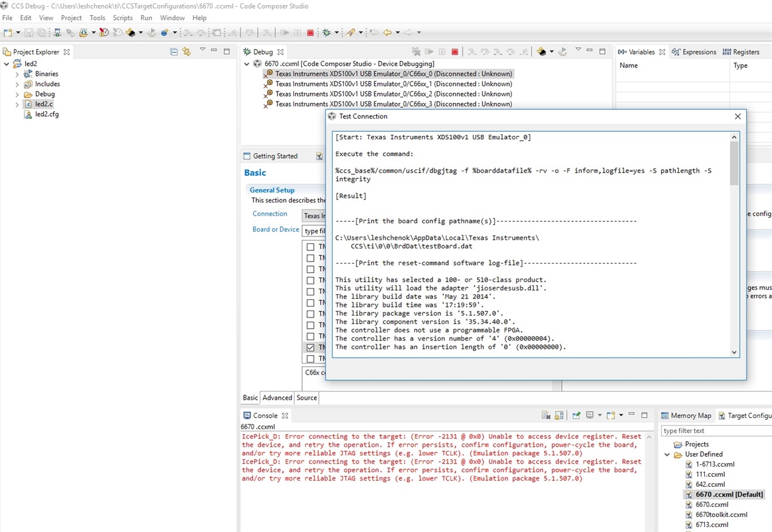Uncheck the checked board device checkbox
The width and height of the screenshot is (772, 532).
pos(310,348)
